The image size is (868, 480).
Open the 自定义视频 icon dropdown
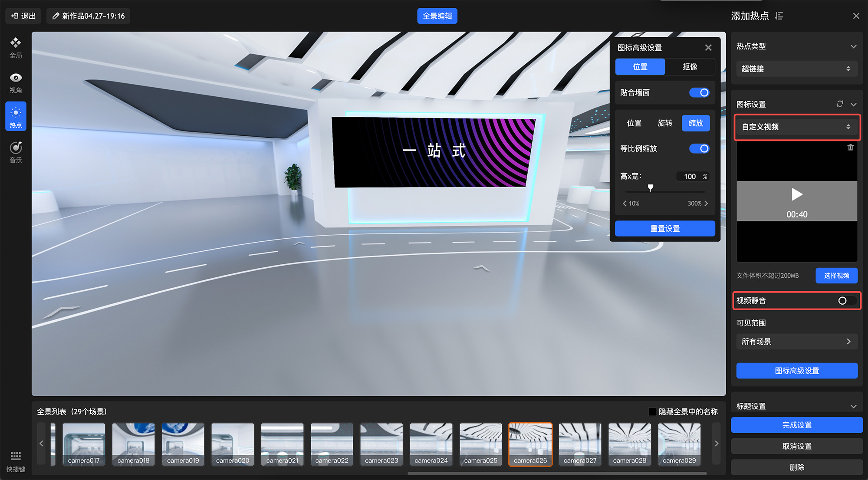coord(796,127)
